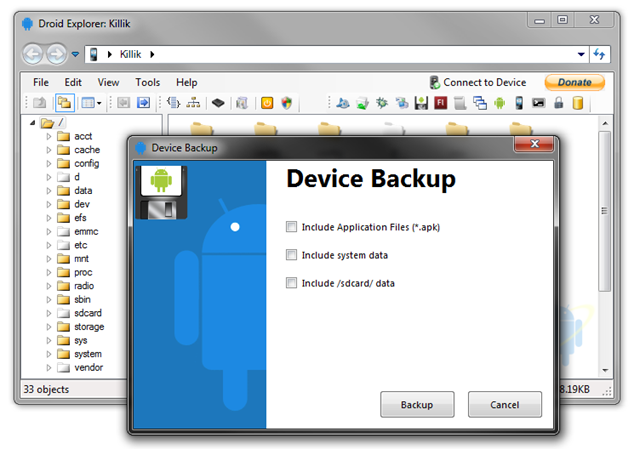Check the Include system data option
The height and width of the screenshot is (449, 640).
291,255
